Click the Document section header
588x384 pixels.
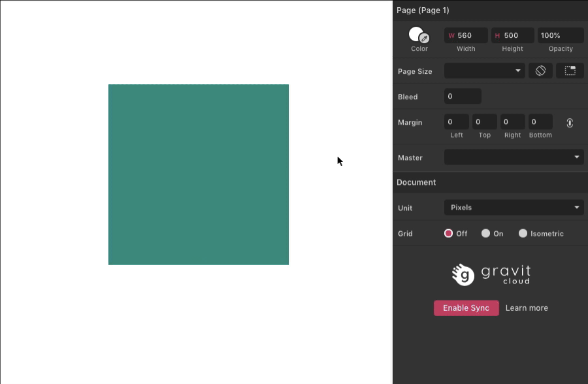(x=416, y=182)
